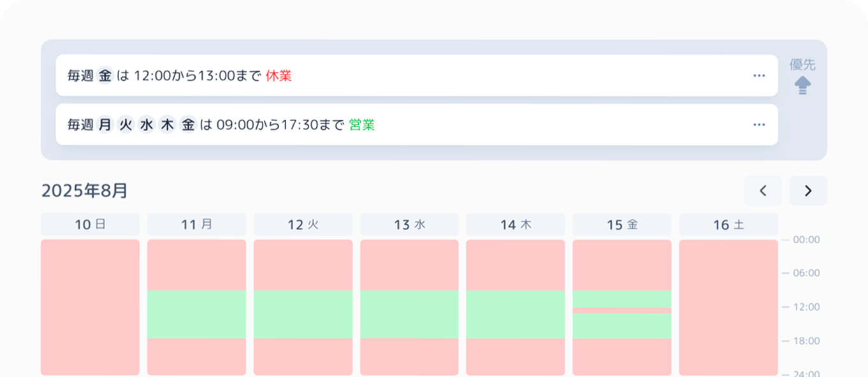Open the options menu for the weekday open rule
The width and height of the screenshot is (868, 377).
[758, 125]
